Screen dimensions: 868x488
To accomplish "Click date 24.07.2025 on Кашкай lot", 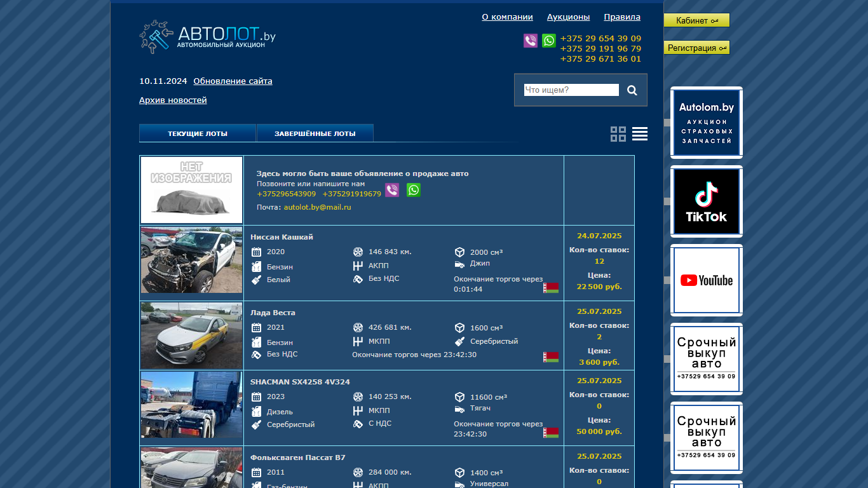I will click(x=599, y=236).
